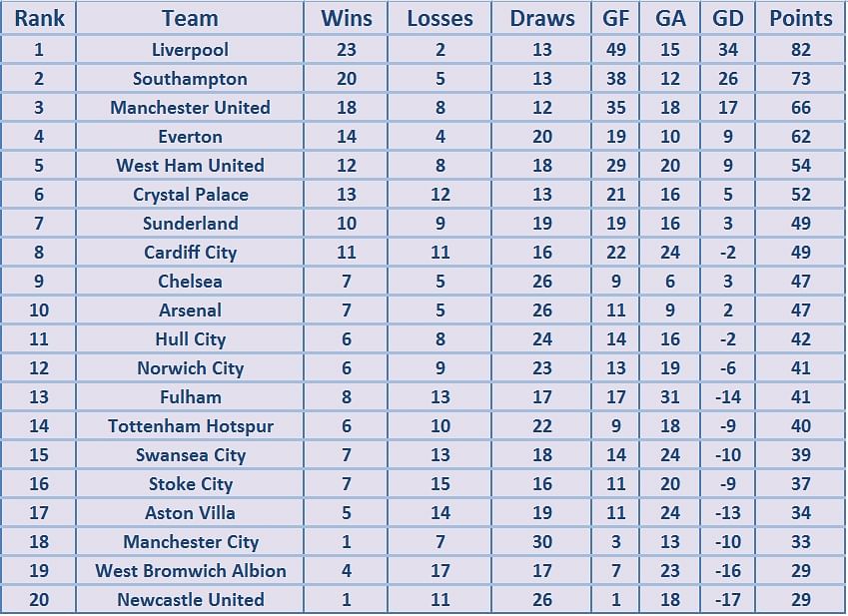Select the West Ham United cell
The image size is (848, 616).
(x=190, y=166)
